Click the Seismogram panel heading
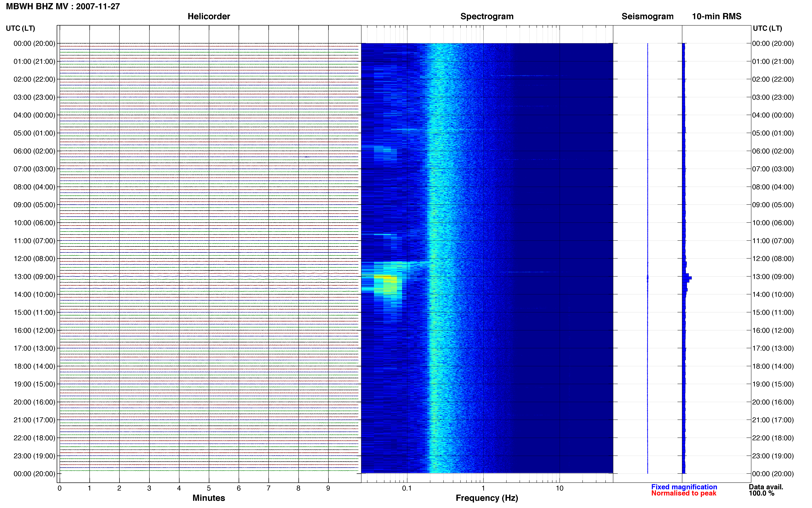812x508 pixels. (648, 16)
